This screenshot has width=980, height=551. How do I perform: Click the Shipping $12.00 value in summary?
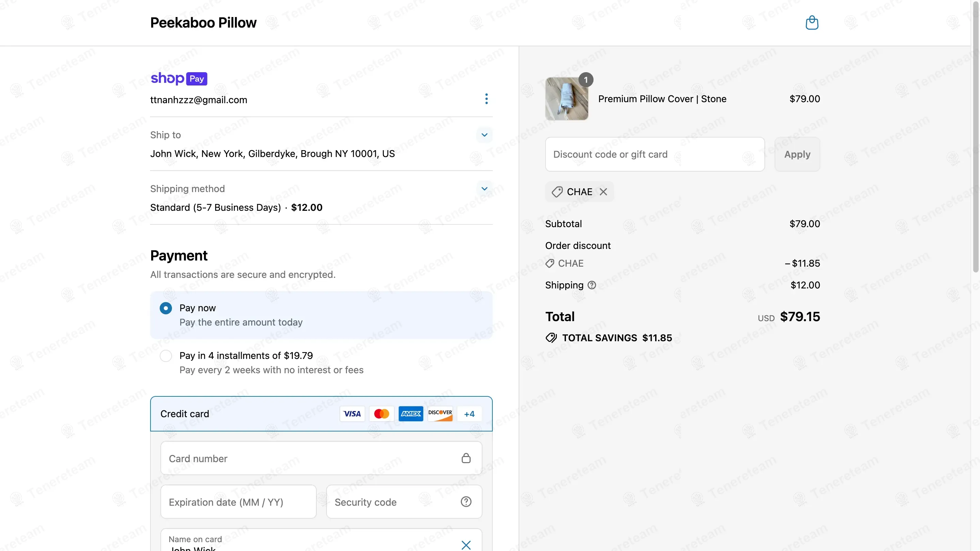tap(805, 285)
